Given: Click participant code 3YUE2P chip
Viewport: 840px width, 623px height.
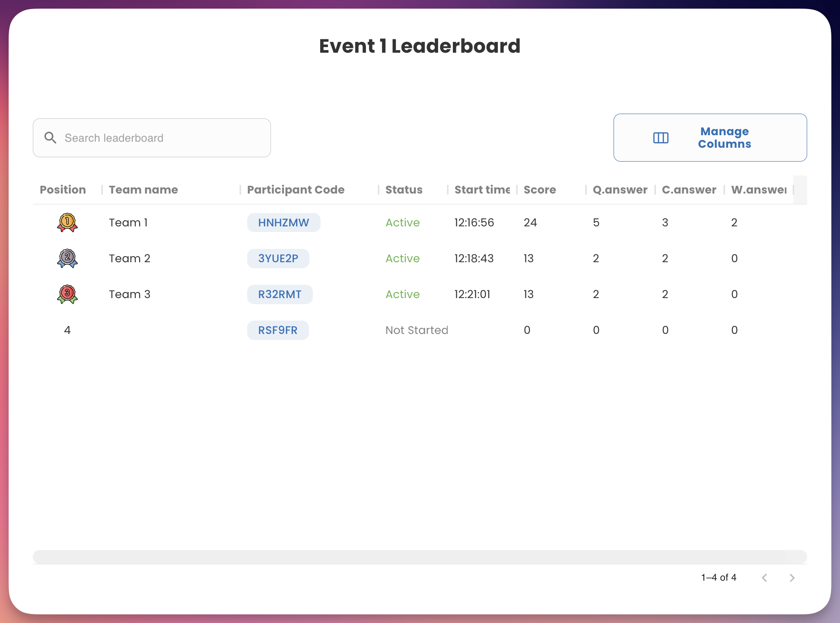Looking at the screenshot, I should pyautogui.click(x=278, y=258).
